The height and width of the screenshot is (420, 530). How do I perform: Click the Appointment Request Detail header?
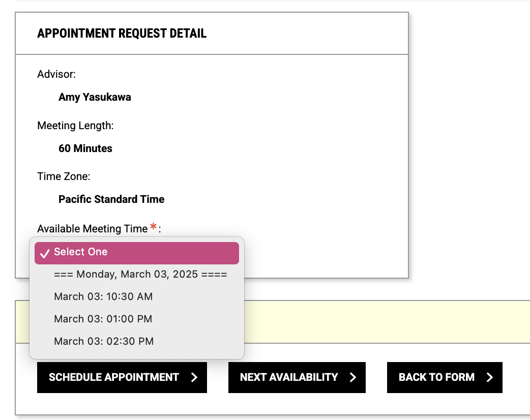122,34
